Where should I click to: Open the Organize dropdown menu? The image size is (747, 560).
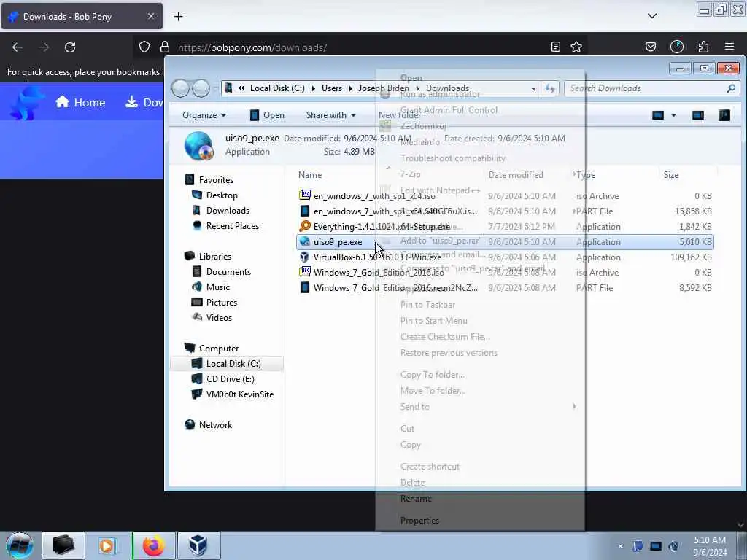tap(204, 115)
